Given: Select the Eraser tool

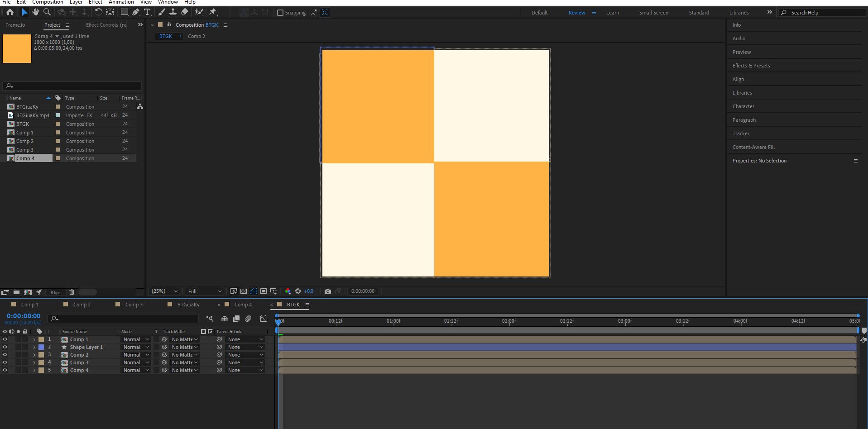Looking at the screenshot, I should 184,12.
